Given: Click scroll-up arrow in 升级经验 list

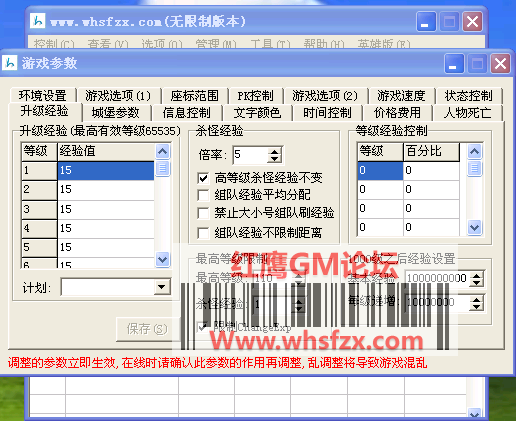Looking at the screenshot, I should (x=162, y=152).
